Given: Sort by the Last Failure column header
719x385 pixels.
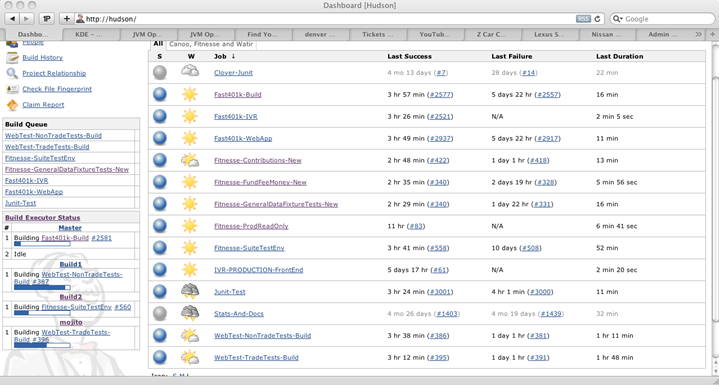Looking at the screenshot, I should point(512,56).
